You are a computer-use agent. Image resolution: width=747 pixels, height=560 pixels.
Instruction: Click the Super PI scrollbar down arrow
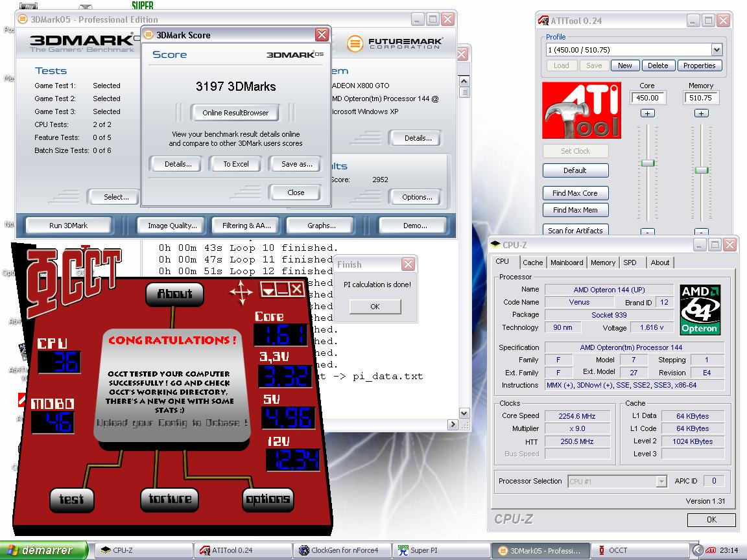click(464, 413)
